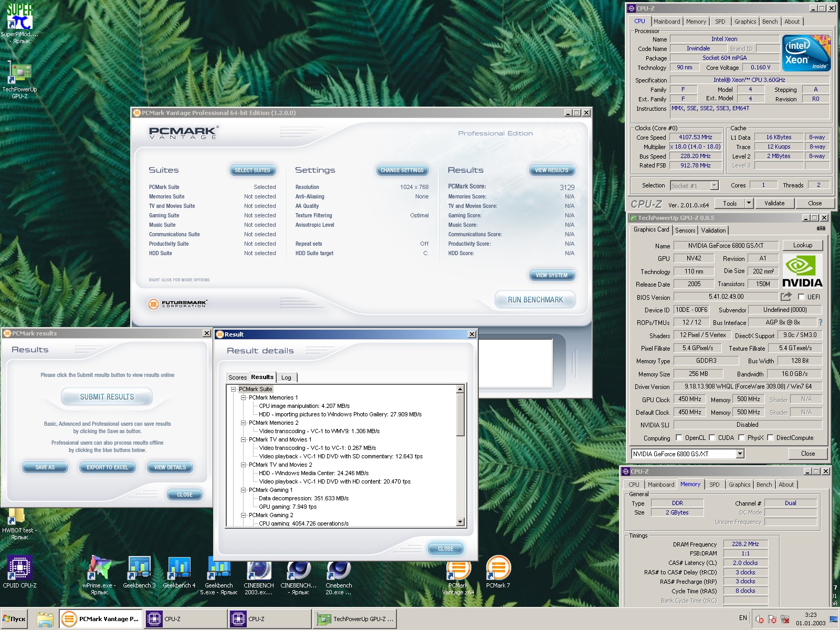The width and height of the screenshot is (840, 630).
Task: Collapse the PCMark Memories 2 node
Action: 244,423
